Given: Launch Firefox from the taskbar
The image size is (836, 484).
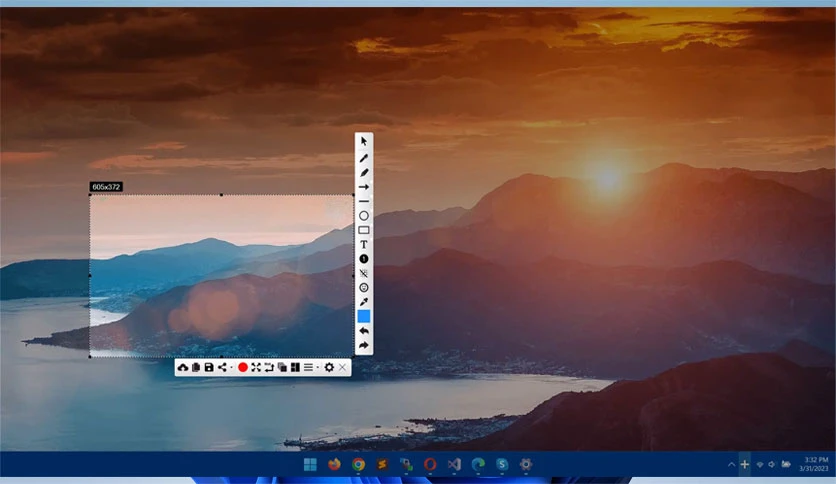Looking at the screenshot, I should tap(334, 465).
